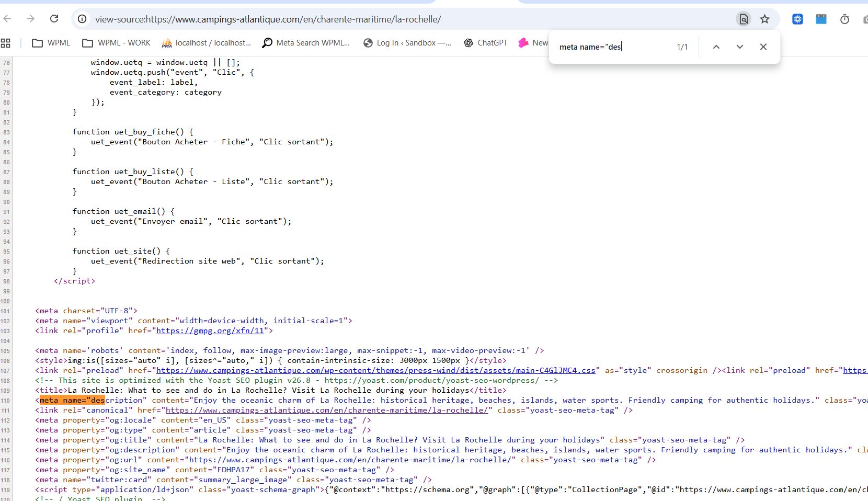
Task: Bookmark this page with the star icon
Action: coord(764,19)
